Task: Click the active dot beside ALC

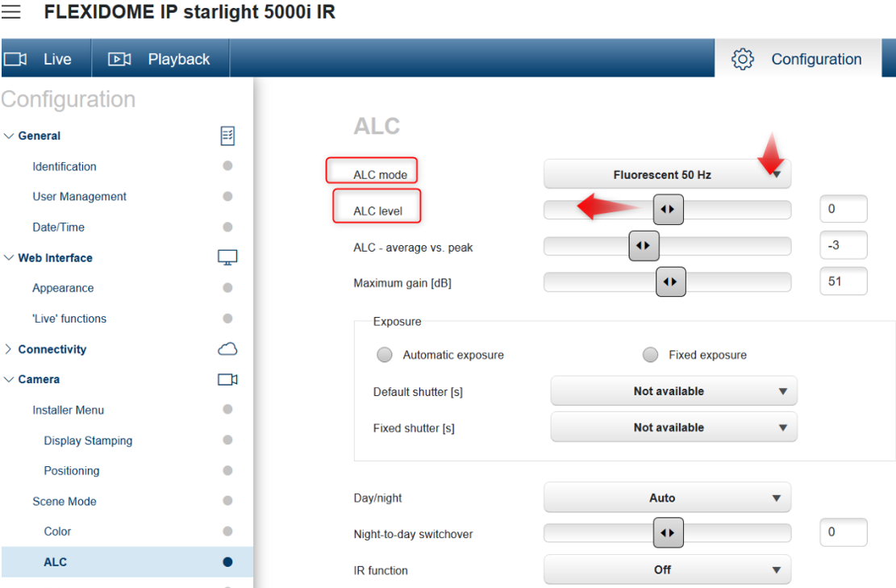Action: [227, 561]
